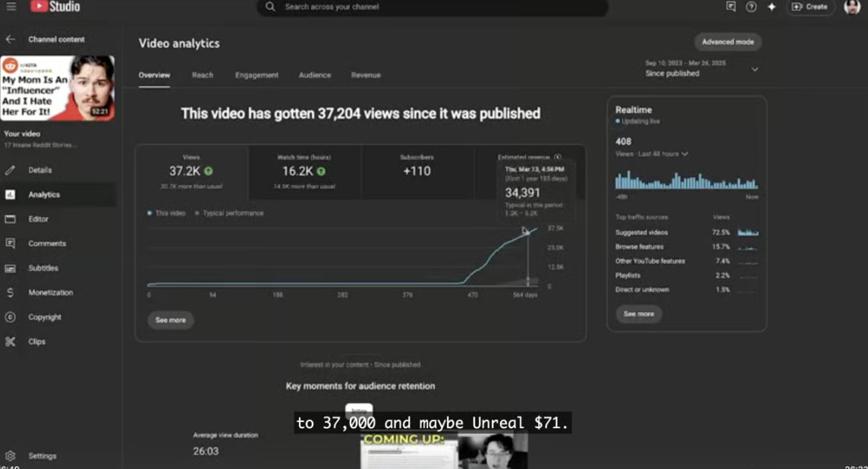The image size is (868, 469).
Task: Click the realtime 48 hour bar chart
Action: (687, 181)
